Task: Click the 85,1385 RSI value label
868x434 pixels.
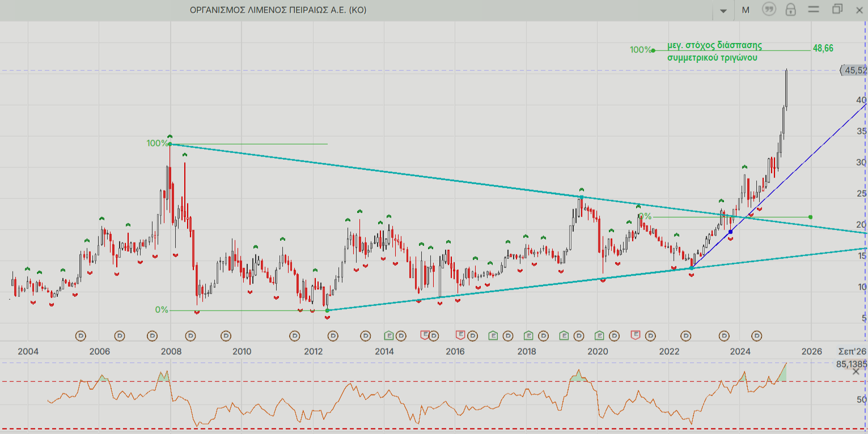Action: pyautogui.click(x=852, y=364)
